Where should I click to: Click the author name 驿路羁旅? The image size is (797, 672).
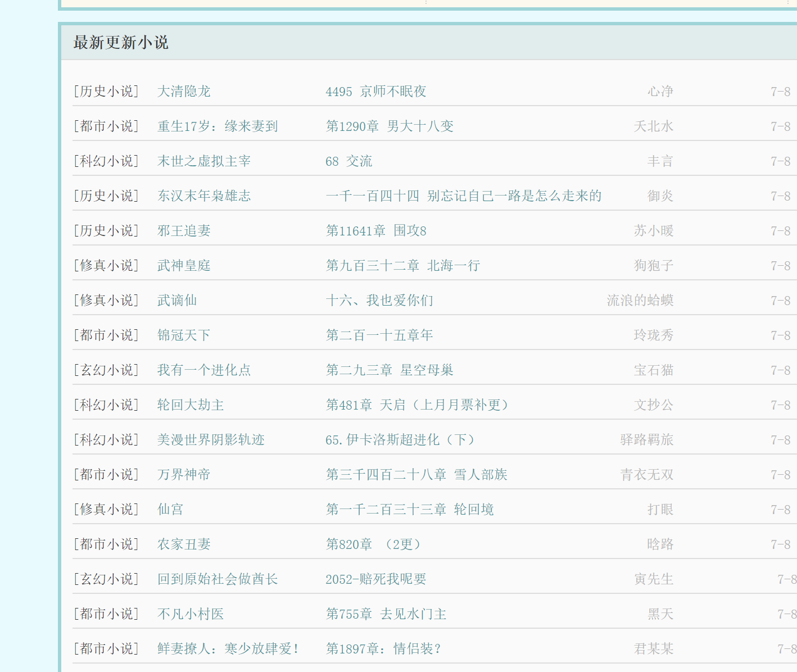647,440
